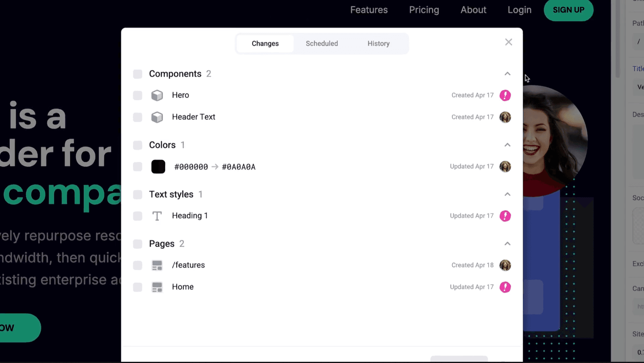Switch to the Scheduled tab
The width and height of the screenshot is (644, 363).
point(322,44)
